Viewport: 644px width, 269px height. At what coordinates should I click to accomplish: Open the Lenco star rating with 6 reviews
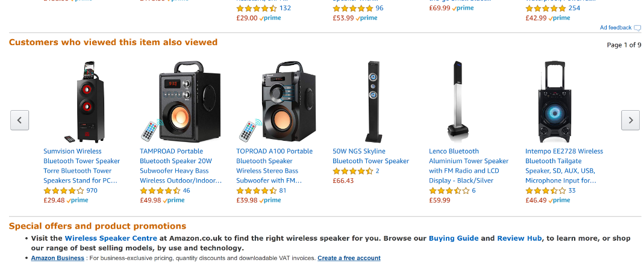449,191
